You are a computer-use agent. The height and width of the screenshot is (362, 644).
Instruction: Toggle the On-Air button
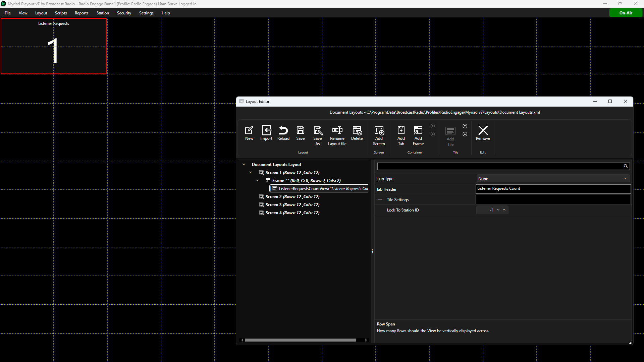coord(626,13)
